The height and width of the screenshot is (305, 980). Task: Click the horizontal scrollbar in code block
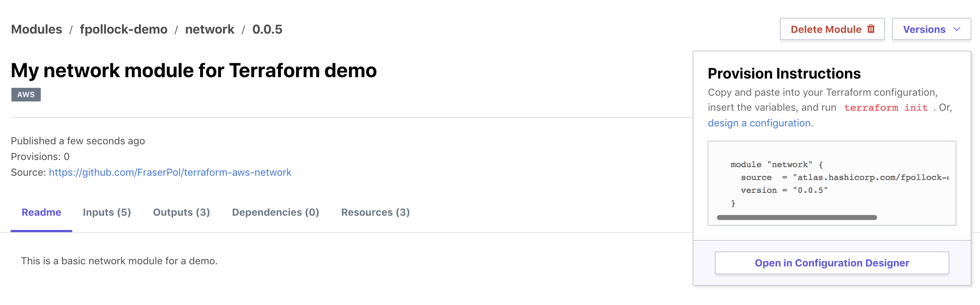[797, 217]
